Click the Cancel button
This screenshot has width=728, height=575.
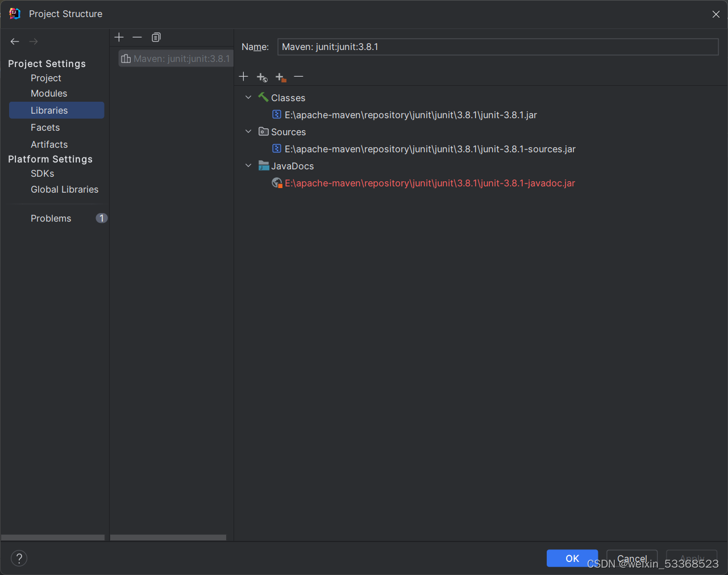pyautogui.click(x=632, y=559)
